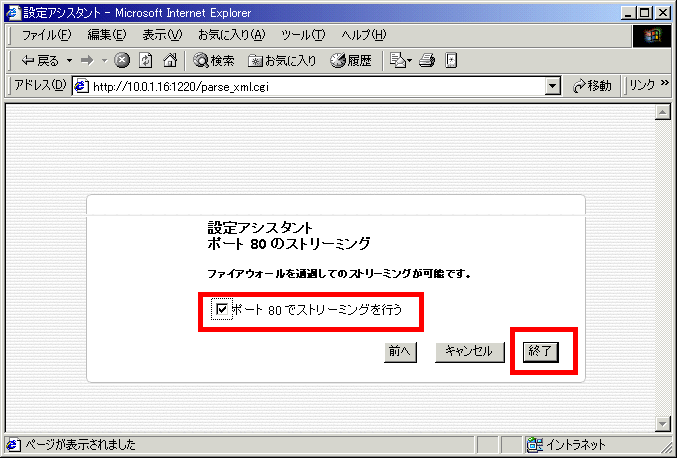Click the Edit page icon in toolbar
Image resolution: width=677 pixels, height=458 pixels.
pyautogui.click(x=451, y=61)
